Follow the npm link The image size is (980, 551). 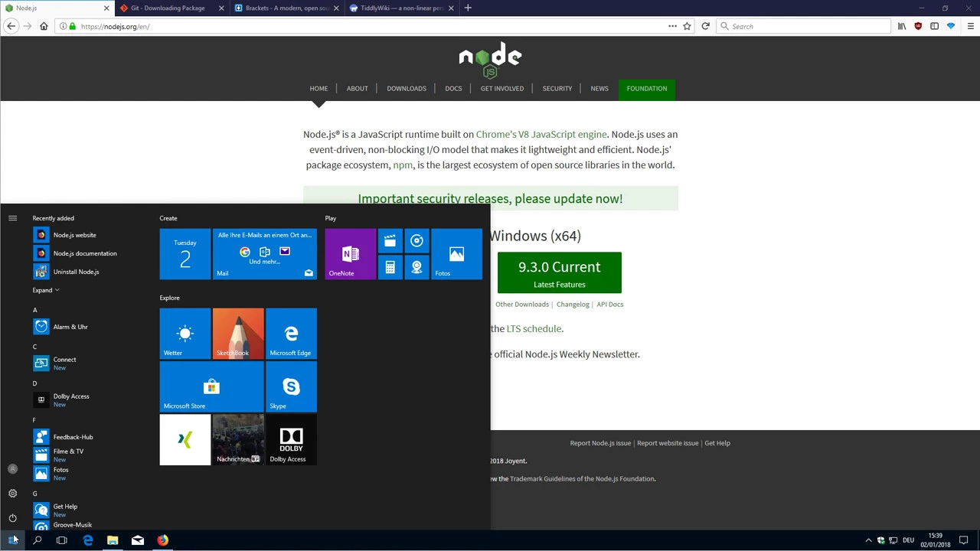(x=403, y=165)
